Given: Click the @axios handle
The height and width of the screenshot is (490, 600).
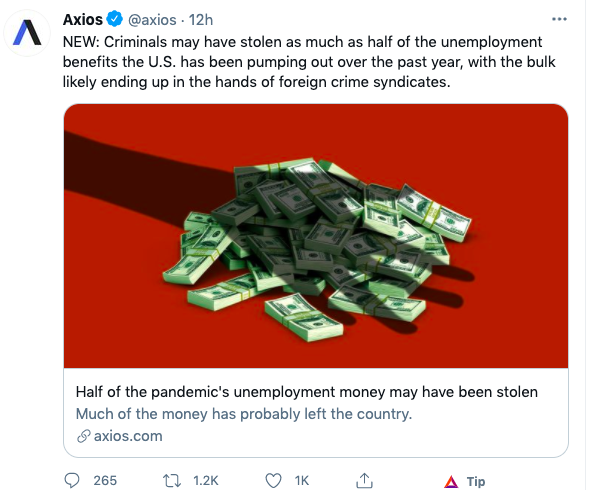Looking at the screenshot, I should pos(154,19).
